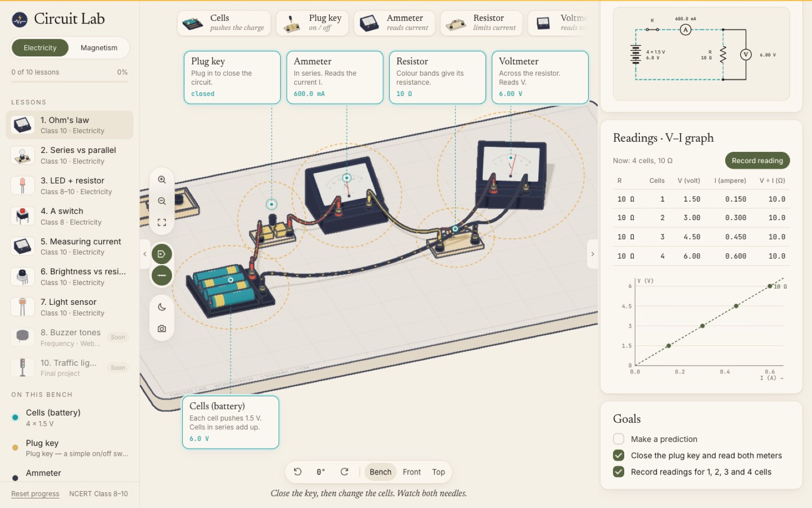Zoom in on the bench view

tap(162, 179)
